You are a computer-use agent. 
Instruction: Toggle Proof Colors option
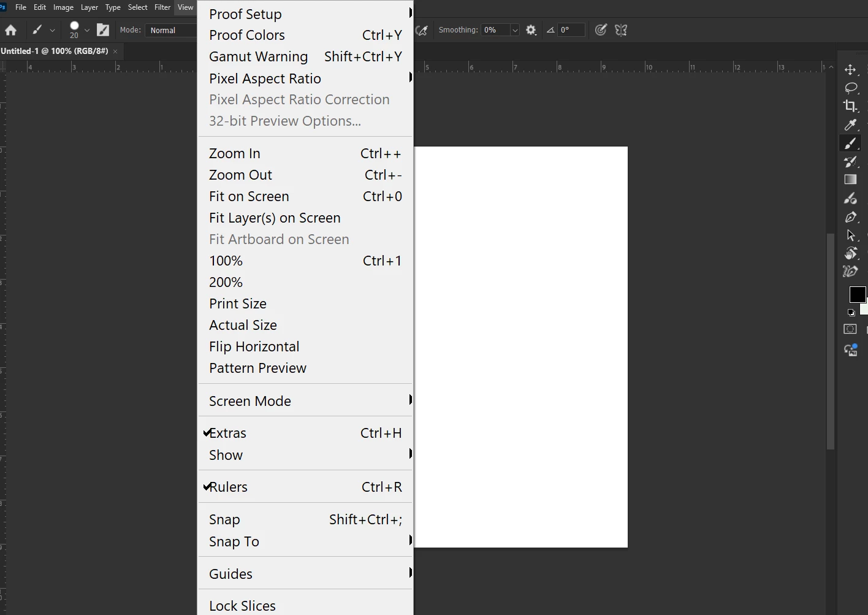[x=305, y=35]
